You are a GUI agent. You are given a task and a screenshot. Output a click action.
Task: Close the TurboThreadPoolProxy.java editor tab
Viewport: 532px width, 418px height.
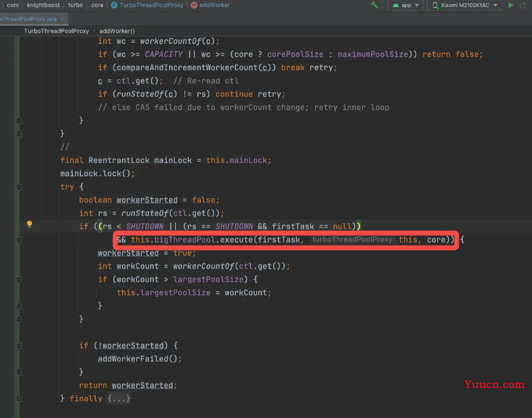pyautogui.click(x=62, y=19)
